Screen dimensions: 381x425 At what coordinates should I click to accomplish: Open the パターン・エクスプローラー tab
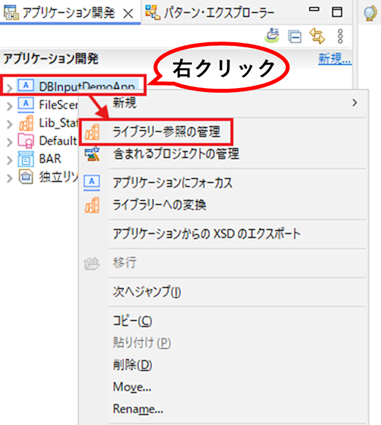[210, 13]
